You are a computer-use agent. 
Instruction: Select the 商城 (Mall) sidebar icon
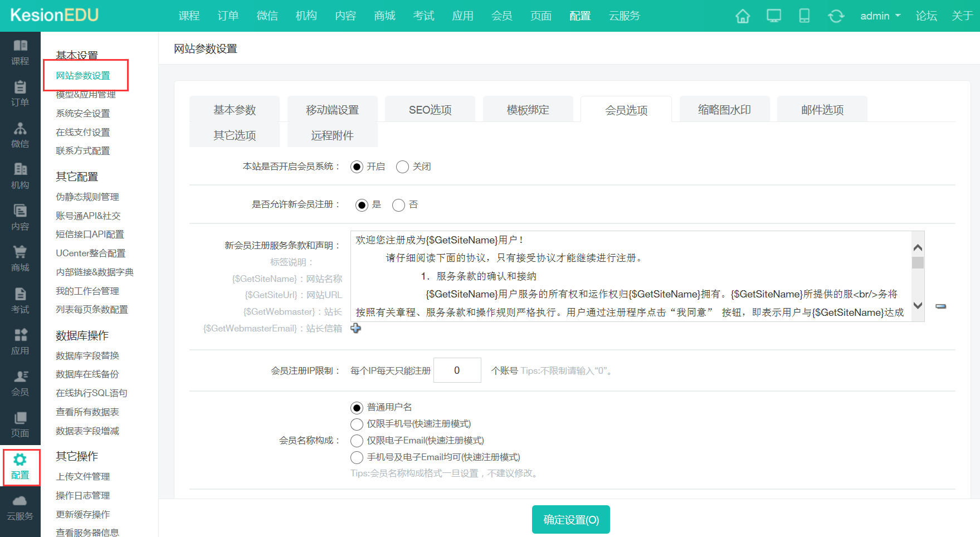click(20, 259)
